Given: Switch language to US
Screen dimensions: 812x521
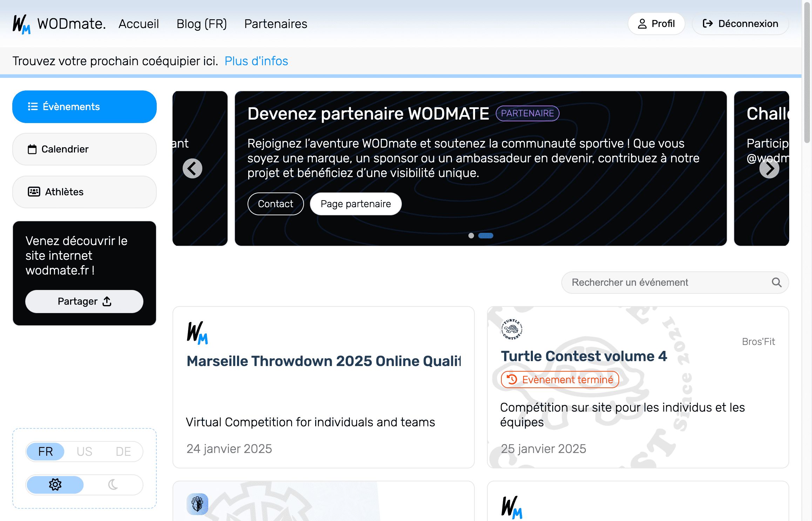Looking at the screenshot, I should [84, 451].
